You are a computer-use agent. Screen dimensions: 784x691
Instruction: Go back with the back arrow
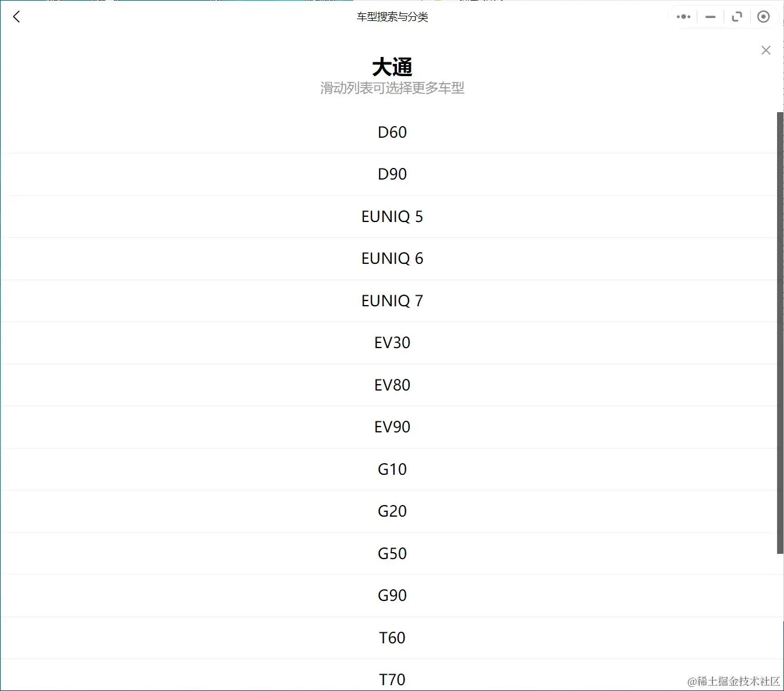point(16,16)
